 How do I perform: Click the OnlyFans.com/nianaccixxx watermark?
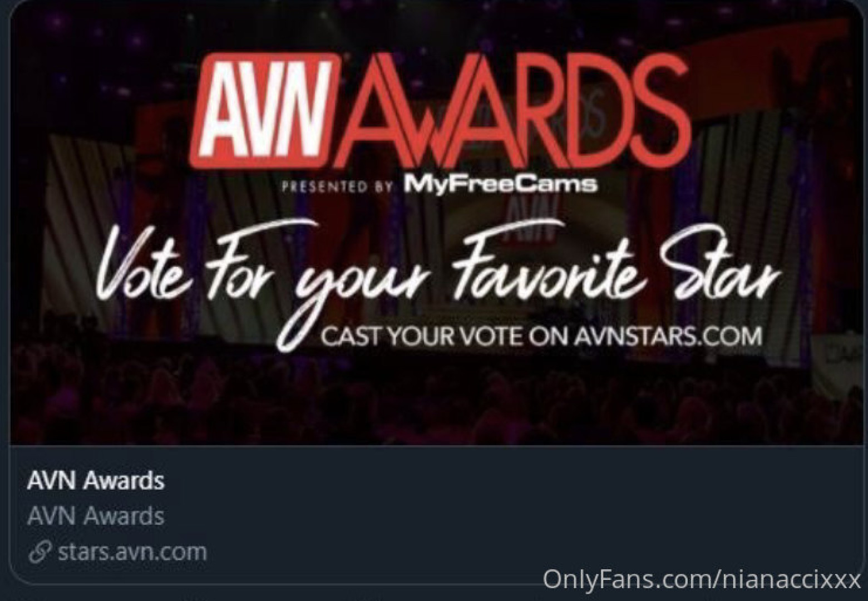702,579
